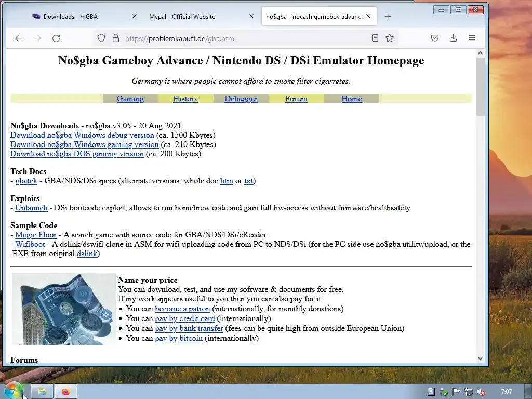Save page to Pocket icon

(435, 38)
